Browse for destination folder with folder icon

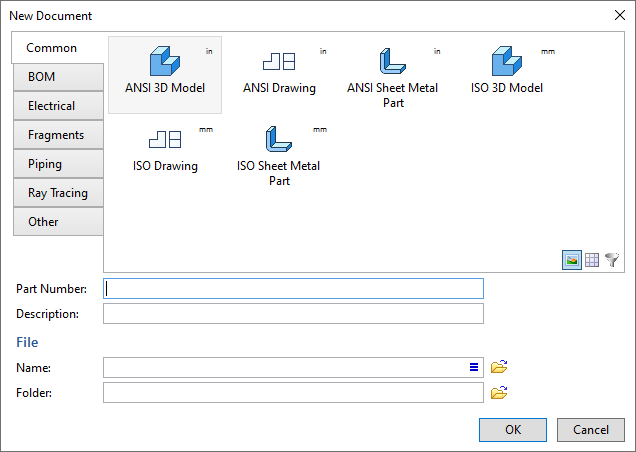[x=499, y=392]
